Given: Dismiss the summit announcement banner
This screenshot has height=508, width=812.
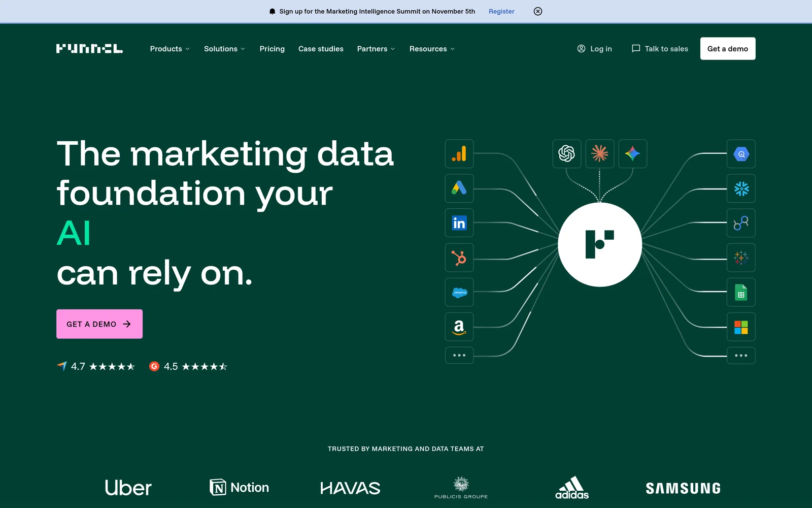Looking at the screenshot, I should (x=538, y=11).
